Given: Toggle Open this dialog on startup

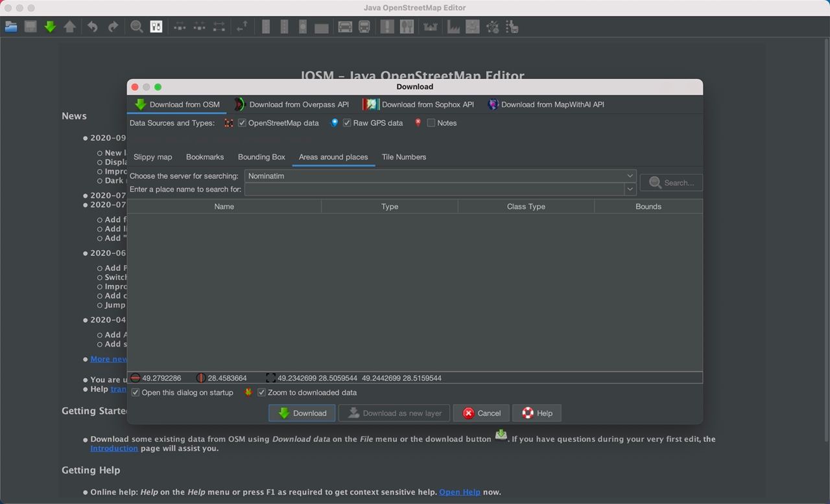Looking at the screenshot, I should (136, 392).
